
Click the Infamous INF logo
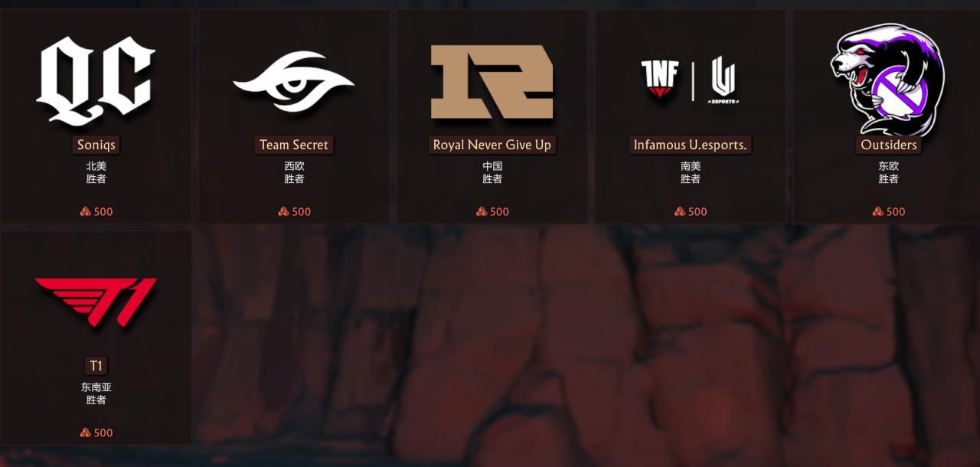(660, 80)
